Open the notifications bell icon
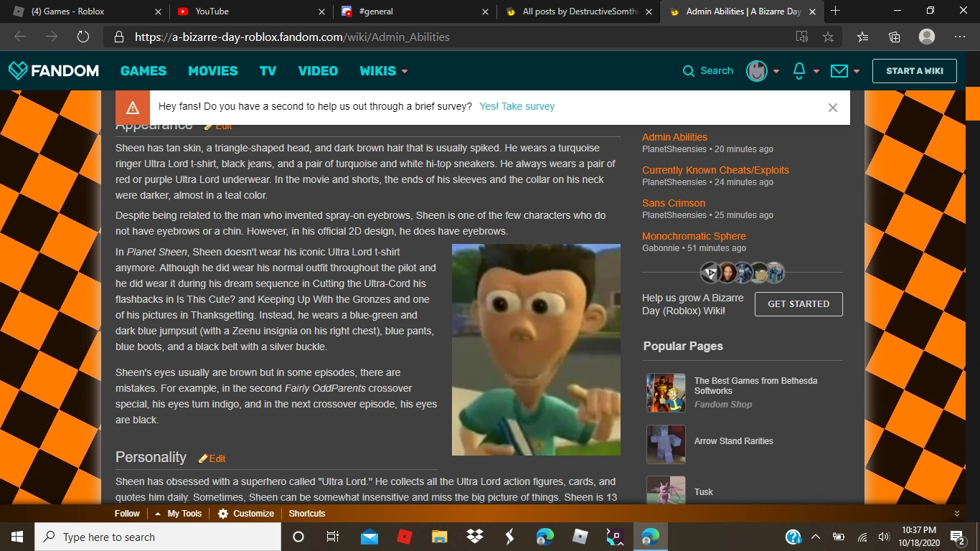 [798, 70]
